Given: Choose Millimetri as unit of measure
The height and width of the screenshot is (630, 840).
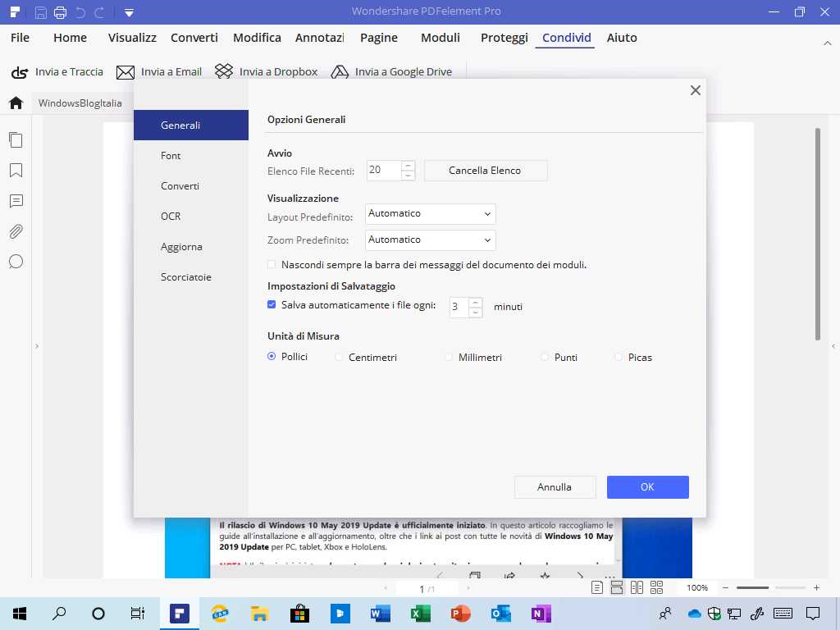Looking at the screenshot, I should (449, 357).
